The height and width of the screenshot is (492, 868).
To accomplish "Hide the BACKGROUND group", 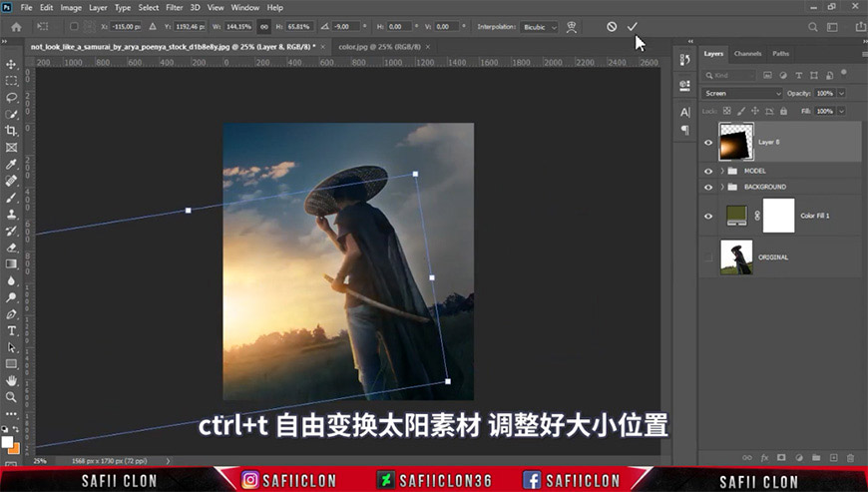I will pos(708,187).
